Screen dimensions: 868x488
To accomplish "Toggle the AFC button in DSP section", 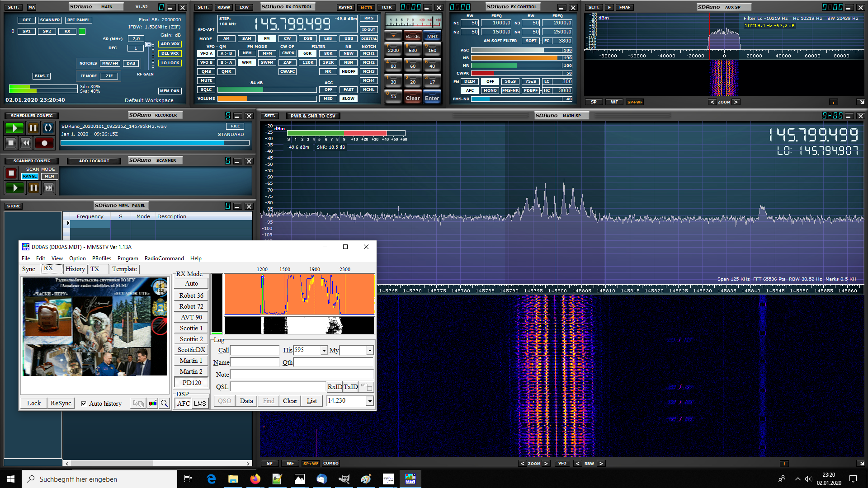I will click(184, 404).
